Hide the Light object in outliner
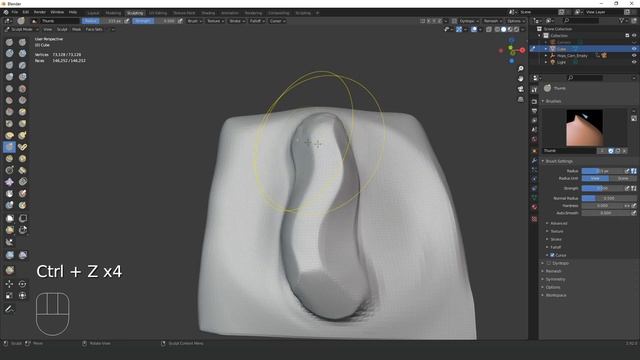640x360 pixels. (634, 62)
